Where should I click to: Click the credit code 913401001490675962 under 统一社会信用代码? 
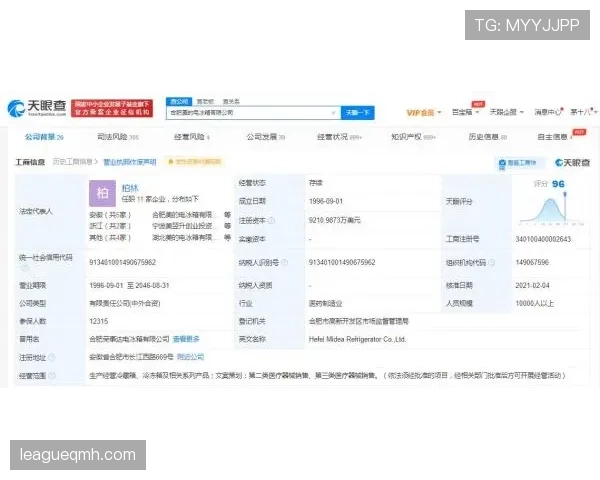[x=122, y=263]
